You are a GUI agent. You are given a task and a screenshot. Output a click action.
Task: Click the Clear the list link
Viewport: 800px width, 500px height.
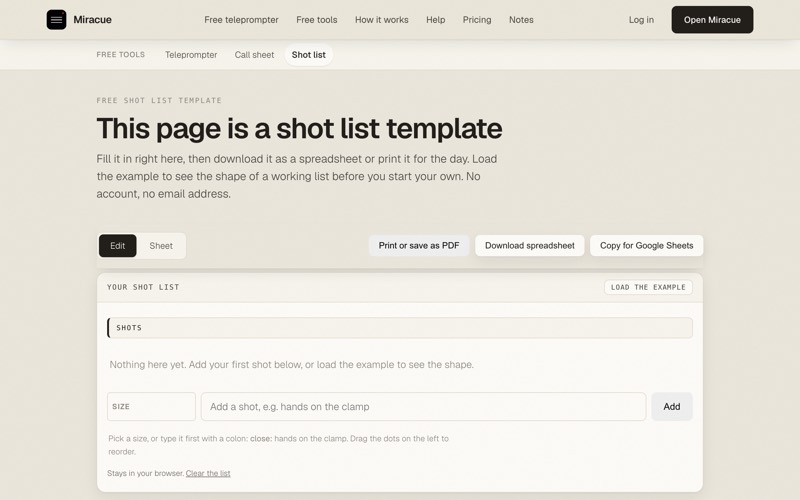[x=208, y=473]
